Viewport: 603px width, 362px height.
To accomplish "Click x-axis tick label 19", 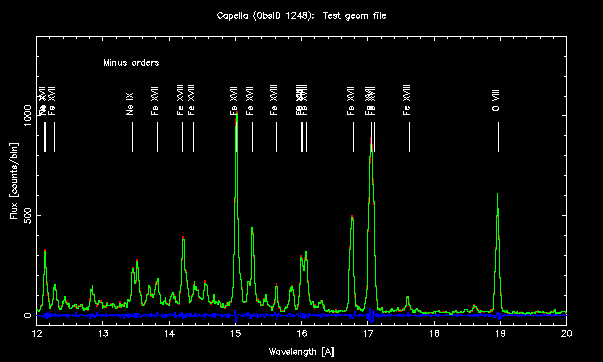I will click(500, 334).
